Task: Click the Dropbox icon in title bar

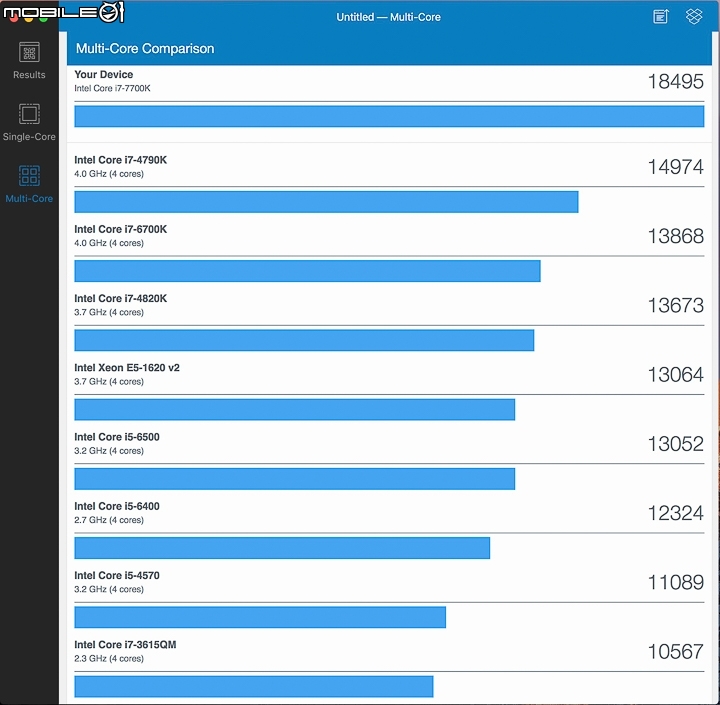Action: (694, 17)
